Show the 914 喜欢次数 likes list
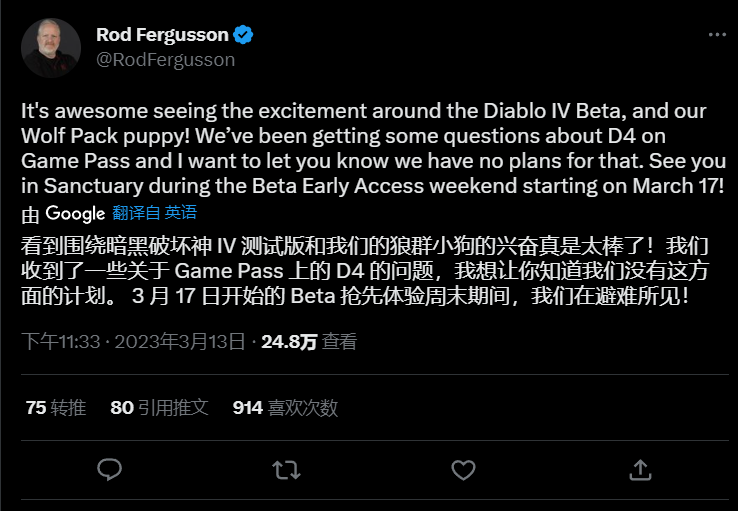Image resolution: width=738 pixels, height=511 pixels. (285, 407)
